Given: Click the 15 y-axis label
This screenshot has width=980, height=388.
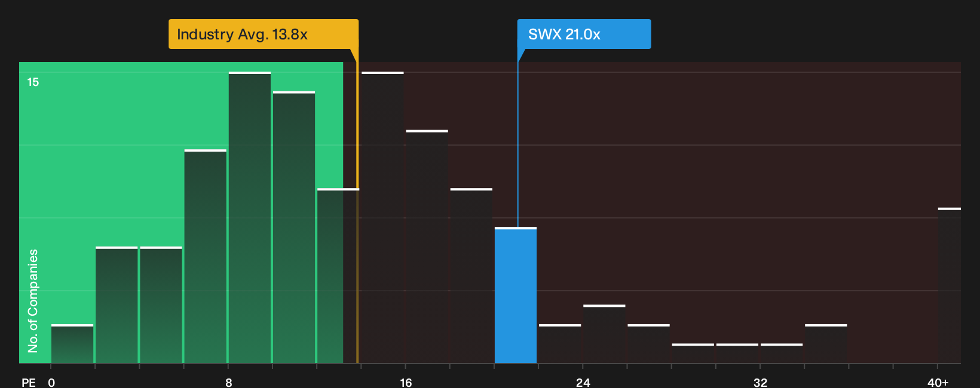Looking at the screenshot, I should tap(33, 82).
